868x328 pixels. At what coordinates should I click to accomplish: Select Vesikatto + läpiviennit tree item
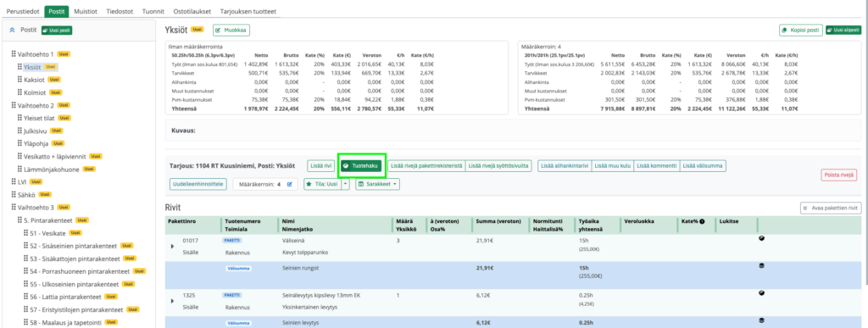tap(54, 156)
